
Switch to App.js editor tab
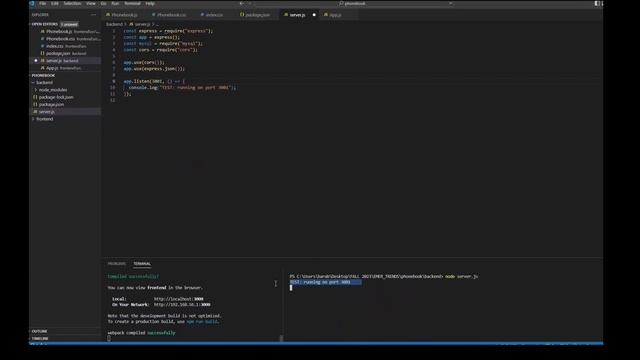coord(335,15)
